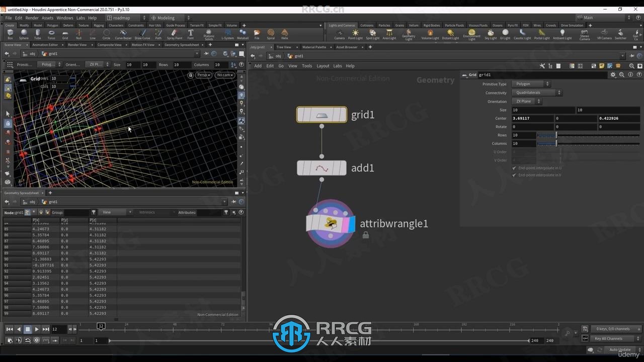644x362 pixels.
Task: Switch to the Polygon shelf tab
Action: pyautogui.click(x=53, y=25)
